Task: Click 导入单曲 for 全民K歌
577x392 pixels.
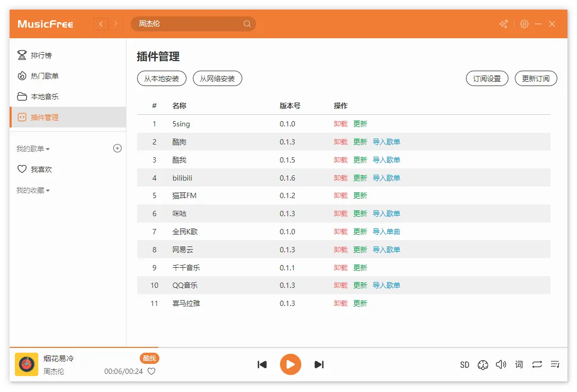Action: point(386,232)
